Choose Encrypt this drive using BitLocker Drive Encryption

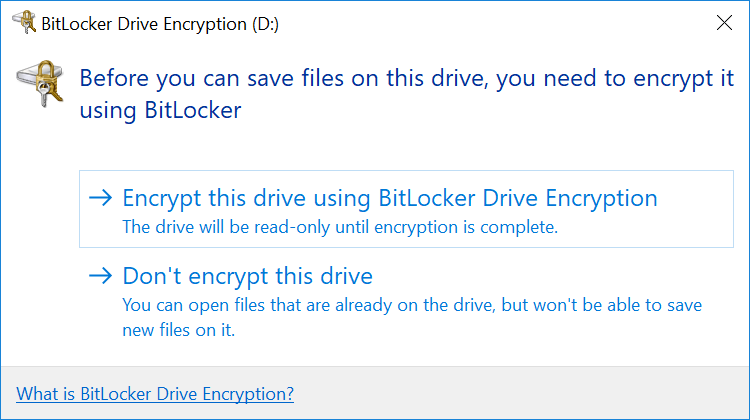pyautogui.click(x=406, y=209)
